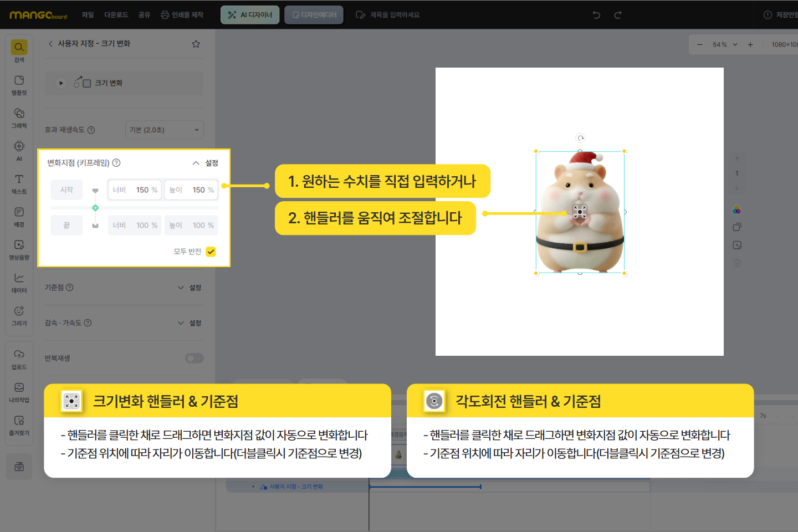Favorite this animation with star icon
Image resolution: width=798 pixels, height=532 pixels.
(x=196, y=44)
